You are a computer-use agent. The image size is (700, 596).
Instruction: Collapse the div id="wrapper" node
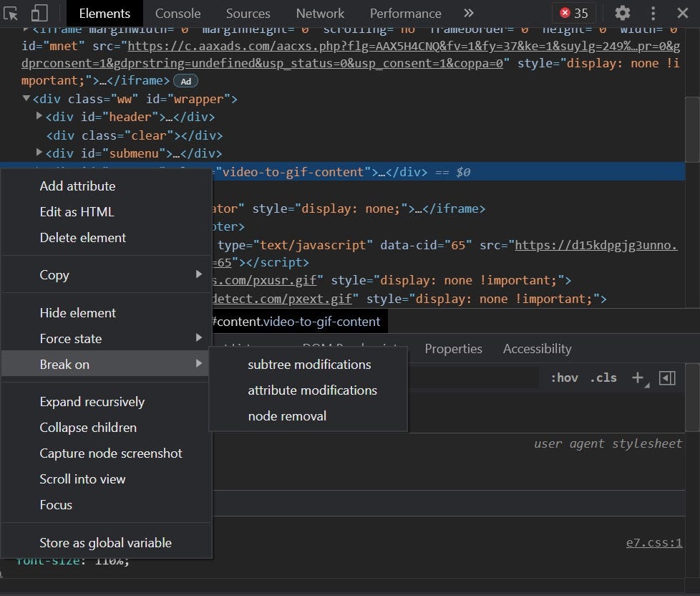(26, 99)
